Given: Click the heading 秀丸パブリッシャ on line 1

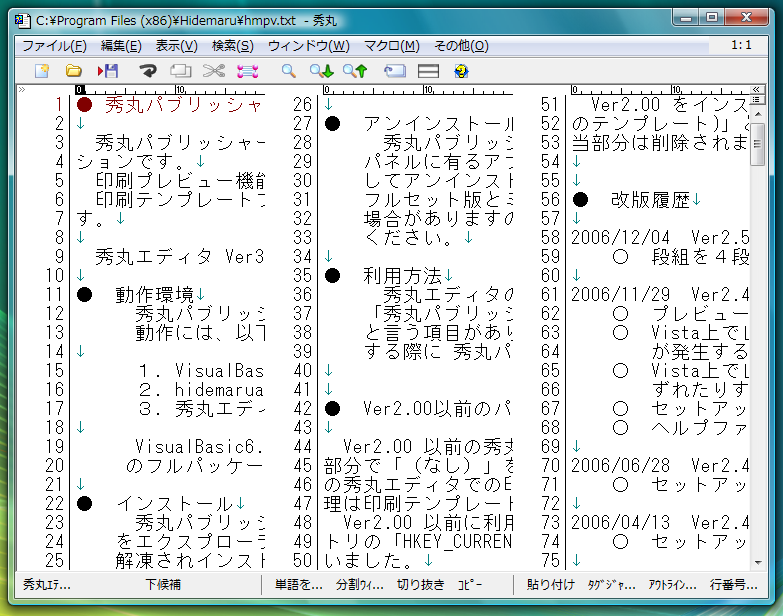Looking at the screenshot, I should click(x=182, y=105).
